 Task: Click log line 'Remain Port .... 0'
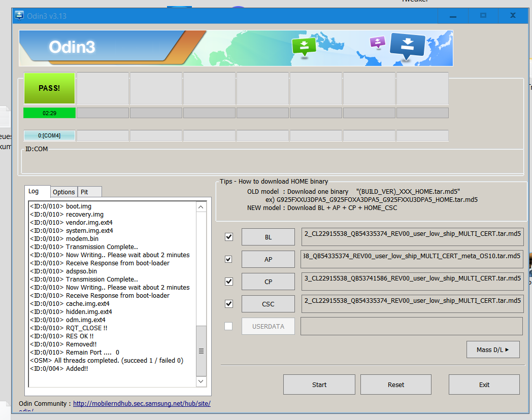click(75, 352)
